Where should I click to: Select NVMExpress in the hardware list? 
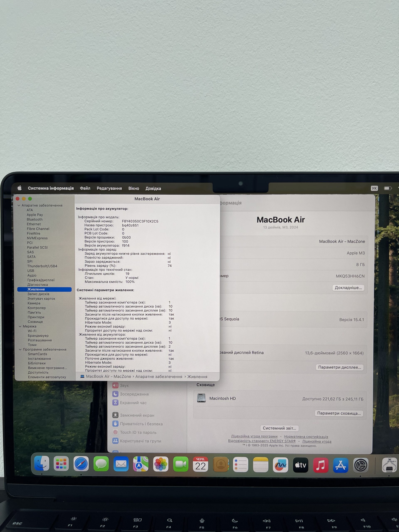tap(37, 238)
